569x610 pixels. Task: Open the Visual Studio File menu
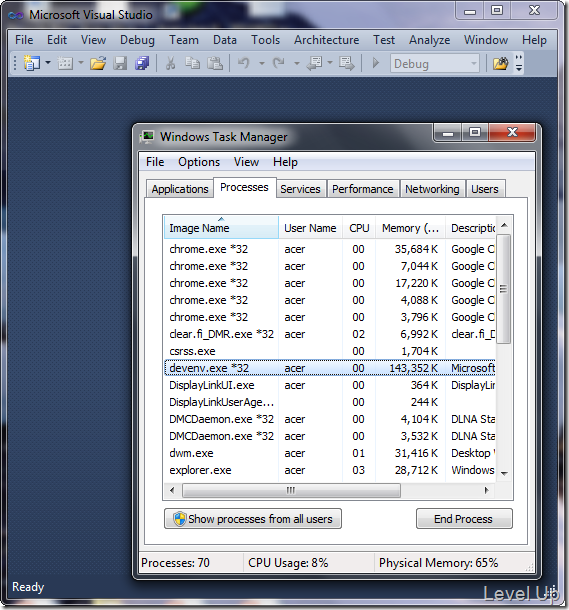[24, 40]
